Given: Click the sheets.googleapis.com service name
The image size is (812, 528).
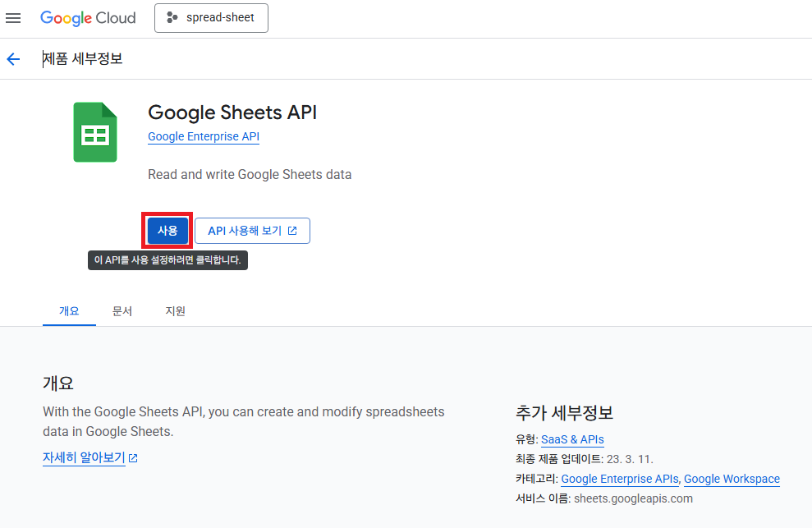Looking at the screenshot, I should tap(633, 498).
